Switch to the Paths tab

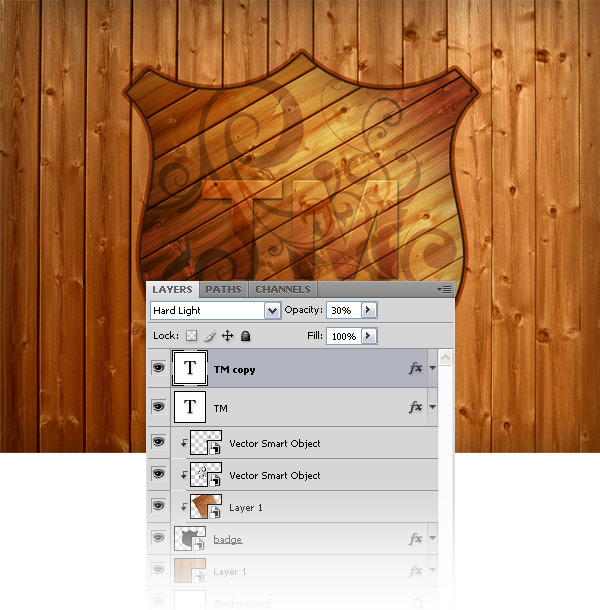pos(223,290)
